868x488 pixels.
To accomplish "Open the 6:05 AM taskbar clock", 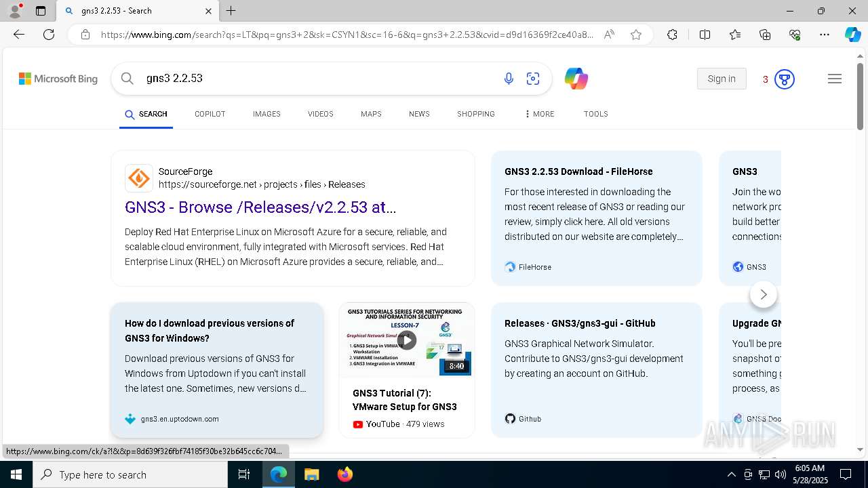I will (x=810, y=474).
